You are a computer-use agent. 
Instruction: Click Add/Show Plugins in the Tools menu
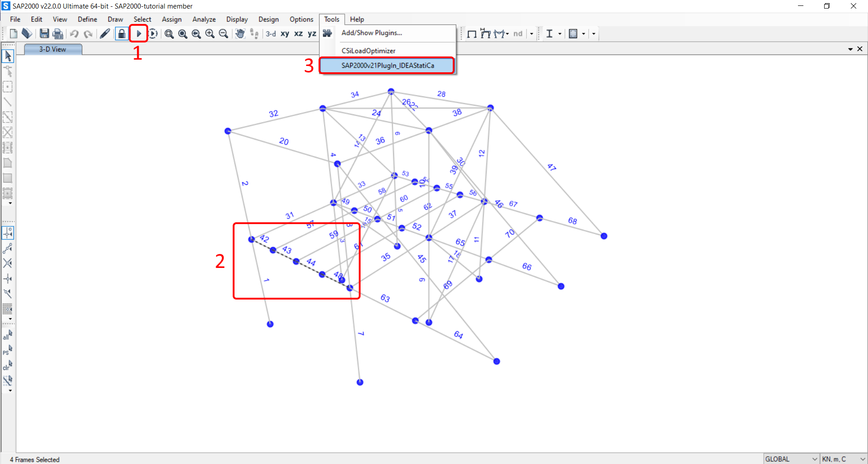(372, 33)
